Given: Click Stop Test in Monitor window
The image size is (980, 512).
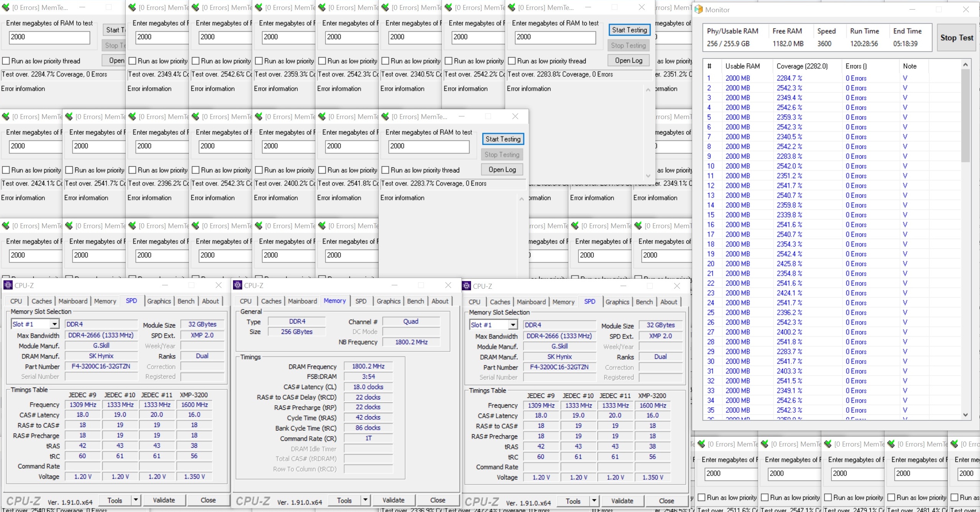Looking at the screenshot, I should coord(956,38).
